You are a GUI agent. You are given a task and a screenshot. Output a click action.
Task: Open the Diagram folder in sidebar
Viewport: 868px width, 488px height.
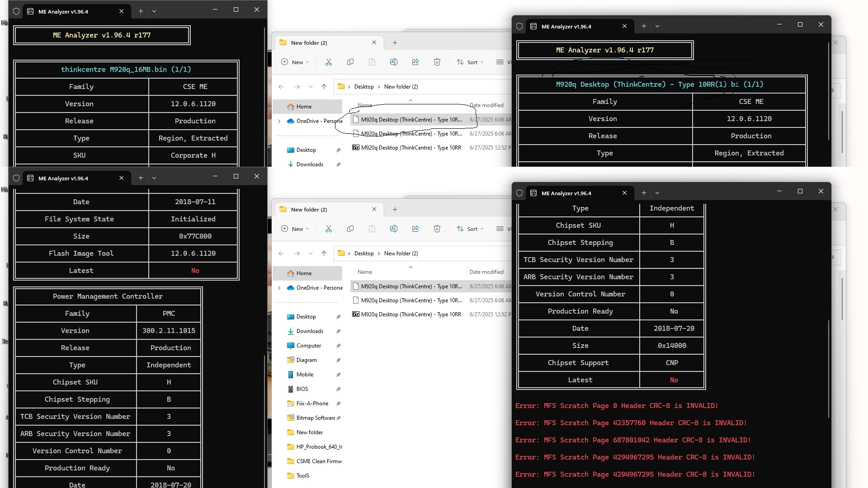click(306, 360)
